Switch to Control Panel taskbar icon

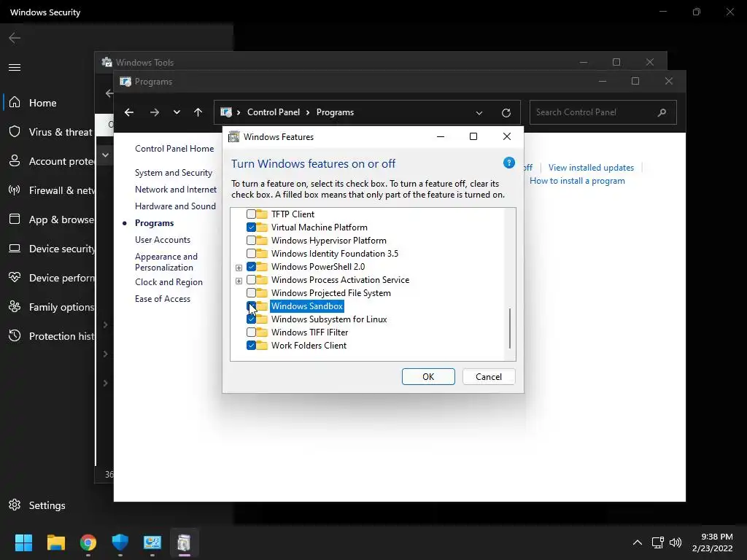[152, 542]
